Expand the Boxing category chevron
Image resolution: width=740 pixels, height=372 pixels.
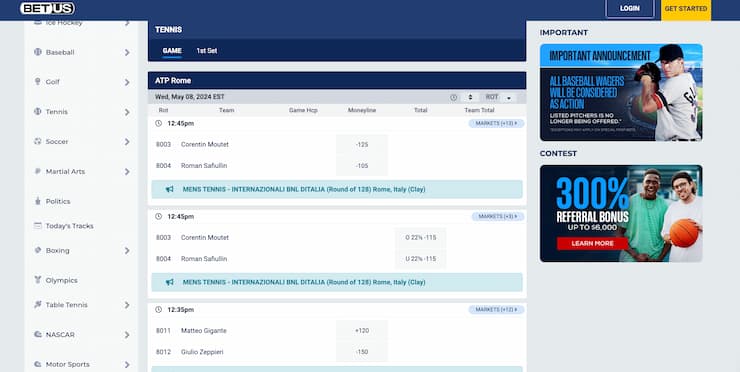pos(127,251)
